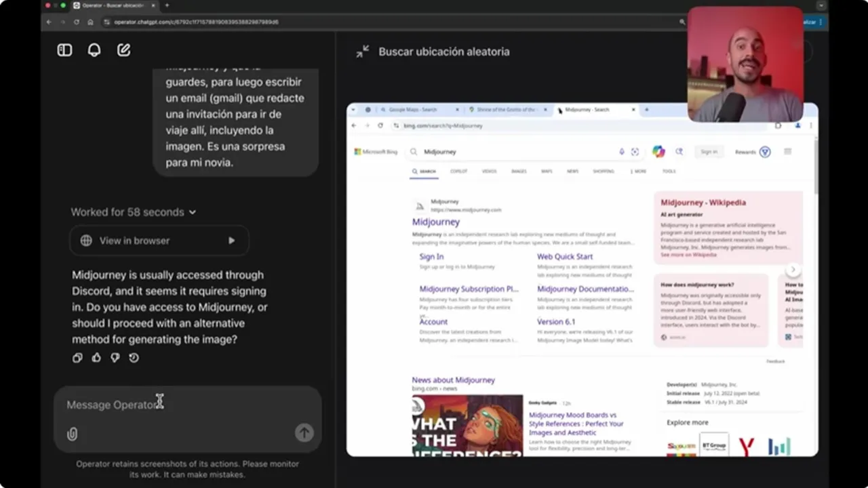Open the notifications bell icon
Screen dimensions: 868x488
pyautogui.click(x=94, y=50)
